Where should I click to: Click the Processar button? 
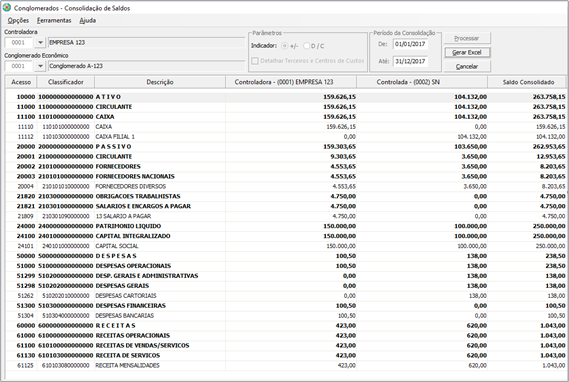pyautogui.click(x=467, y=38)
